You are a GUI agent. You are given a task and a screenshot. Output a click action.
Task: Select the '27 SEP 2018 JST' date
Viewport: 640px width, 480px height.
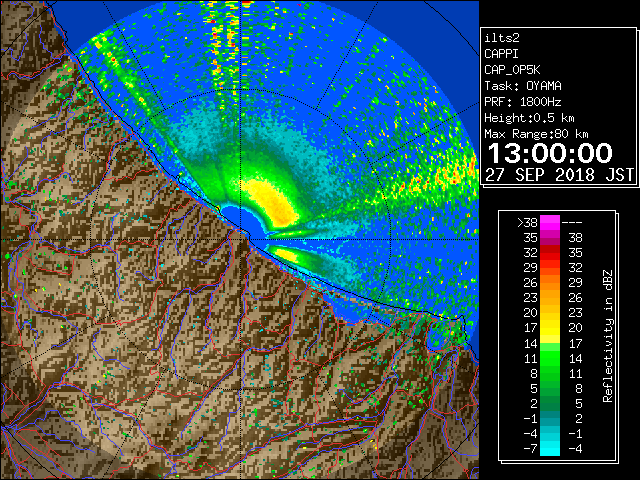(x=559, y=175)
